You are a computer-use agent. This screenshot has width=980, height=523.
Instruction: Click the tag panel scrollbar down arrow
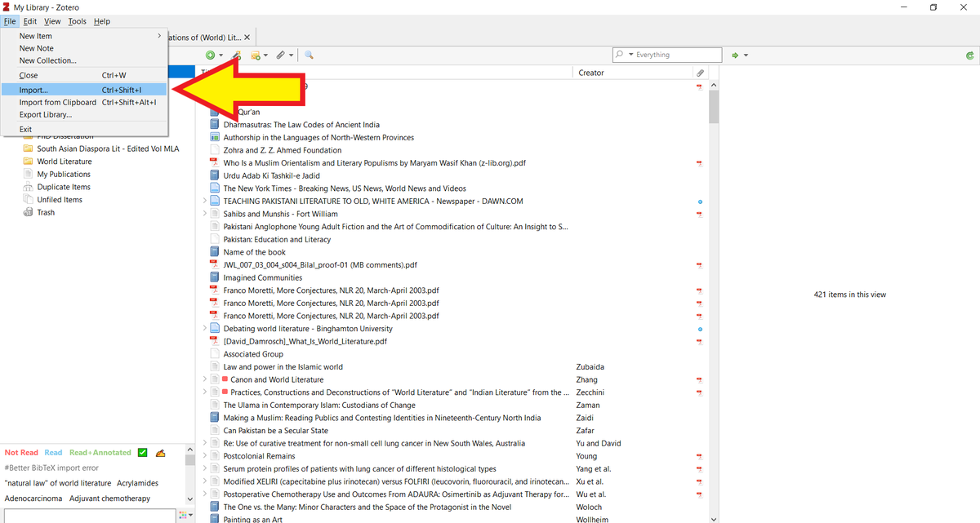(x=190, y=499)
